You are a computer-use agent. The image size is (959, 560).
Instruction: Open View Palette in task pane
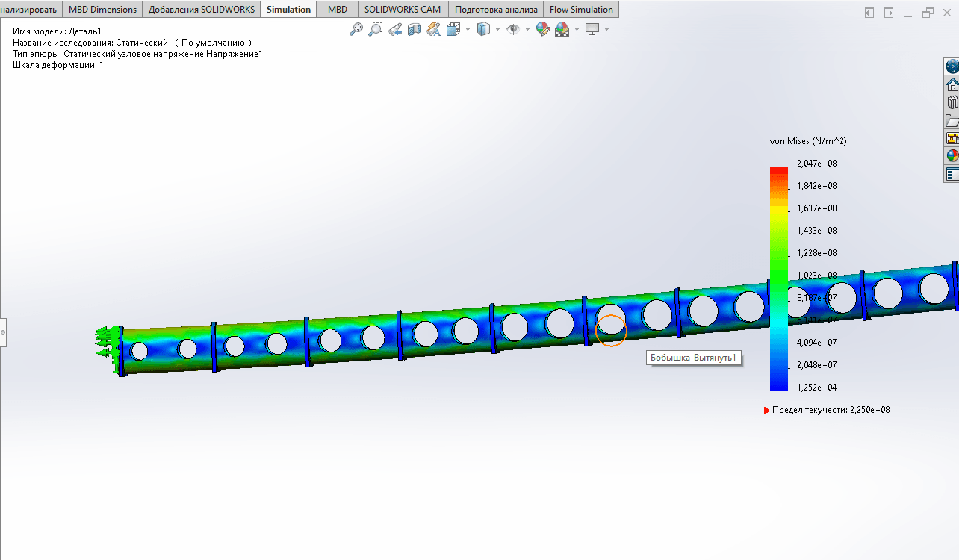point(952,138)
